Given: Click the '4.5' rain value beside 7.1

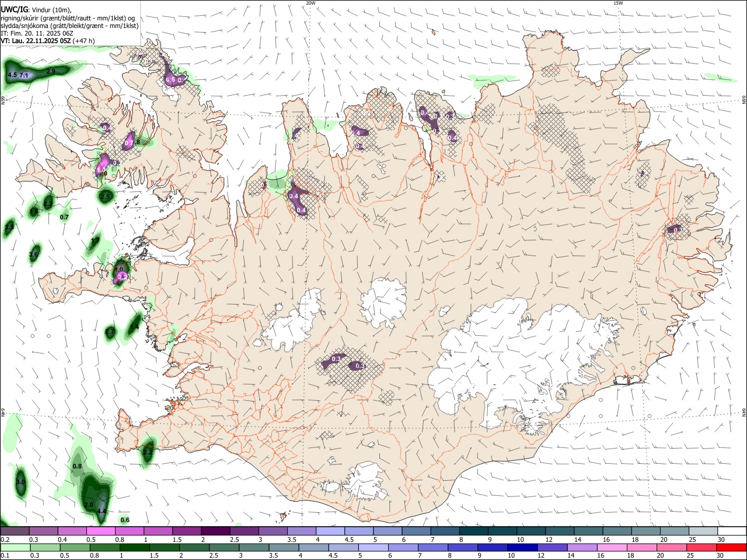Looking at the screenshot, I should point(12,75).
